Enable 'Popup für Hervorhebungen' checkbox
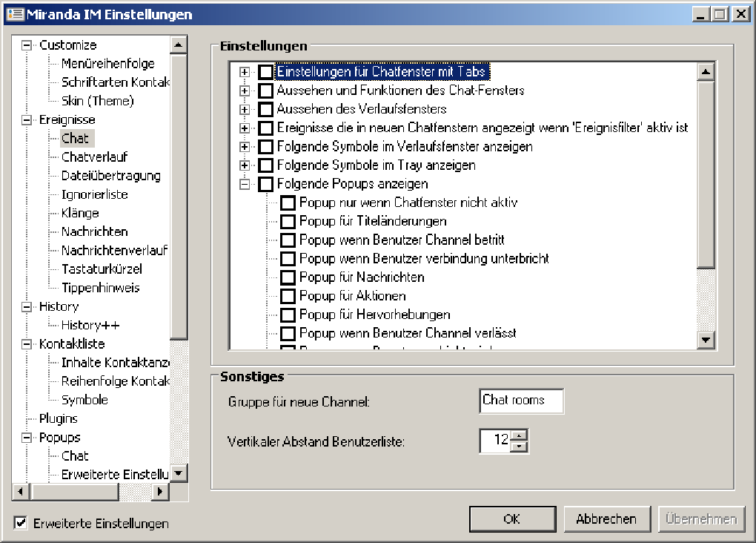 click(288, 315)
